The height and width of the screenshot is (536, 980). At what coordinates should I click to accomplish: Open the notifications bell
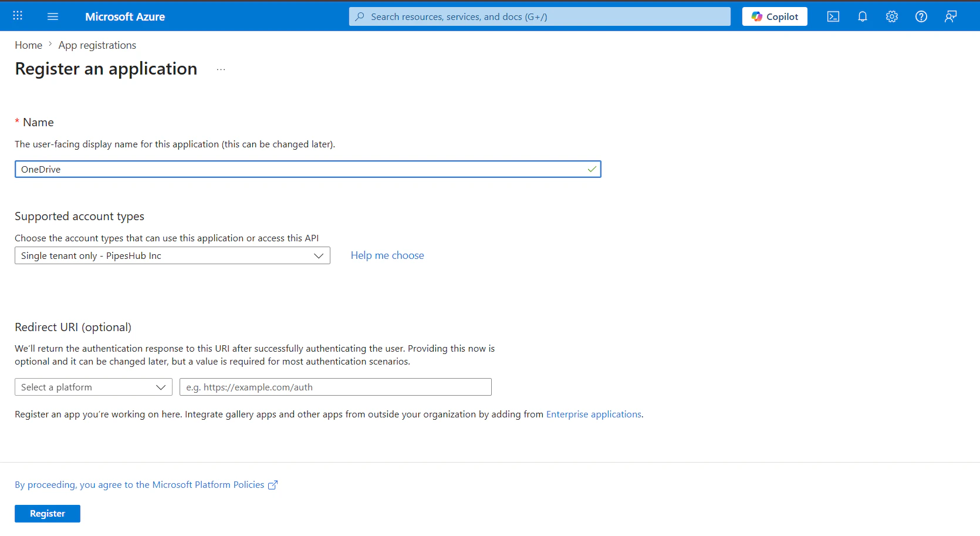pos(862,16)
